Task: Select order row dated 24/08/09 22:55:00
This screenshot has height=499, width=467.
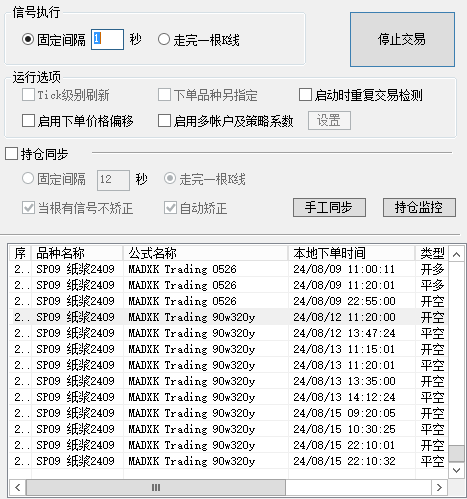Action: point(229,301)
